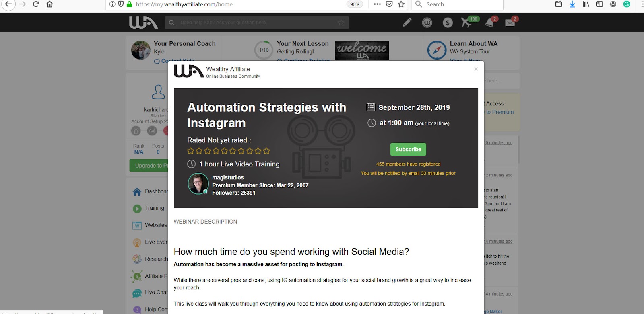Click the September 28th, 2019 date
The width and height of the screenshot is (644, 314).
414,107
